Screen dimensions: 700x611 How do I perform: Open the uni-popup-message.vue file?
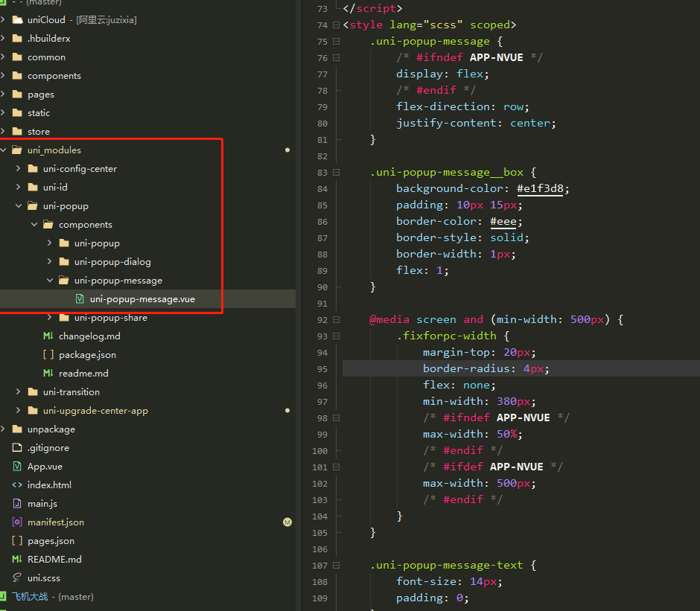click(x=142, y=299)
